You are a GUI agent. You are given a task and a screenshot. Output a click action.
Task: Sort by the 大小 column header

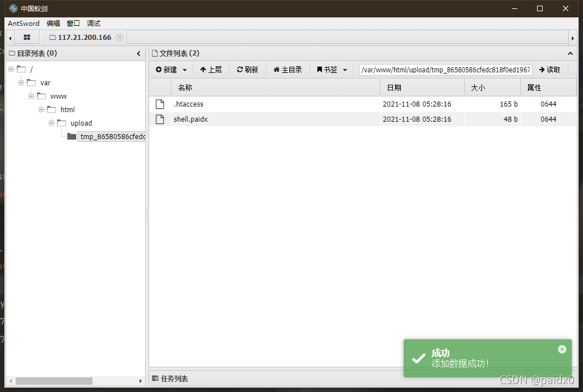493,88
